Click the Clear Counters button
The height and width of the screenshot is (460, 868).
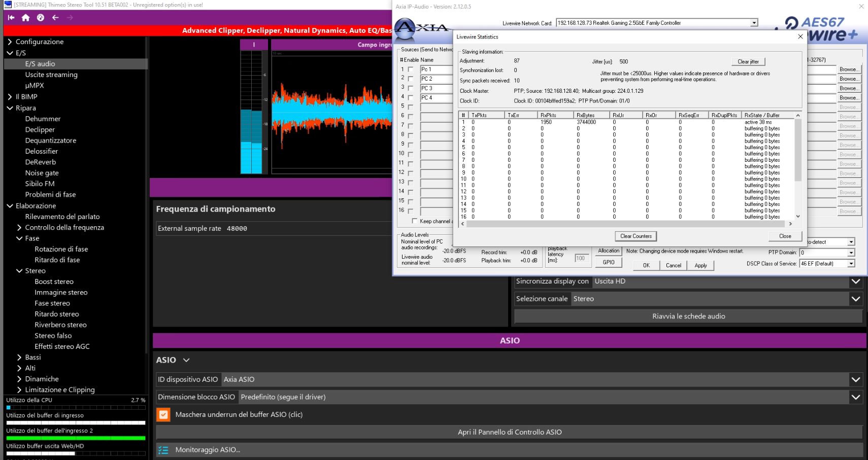[636, 236]
